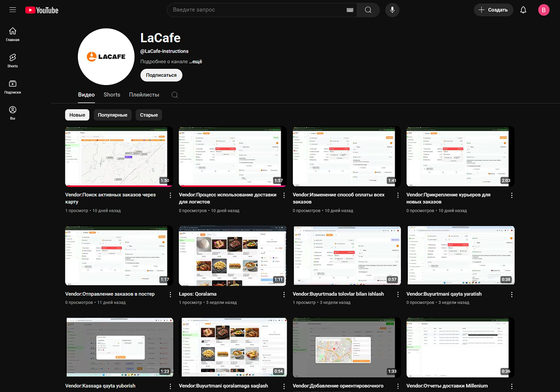Open video title Vendor:Buyurtmani qayta yaratish
Viewport: 560px width, 392px height.
(444, 294)
